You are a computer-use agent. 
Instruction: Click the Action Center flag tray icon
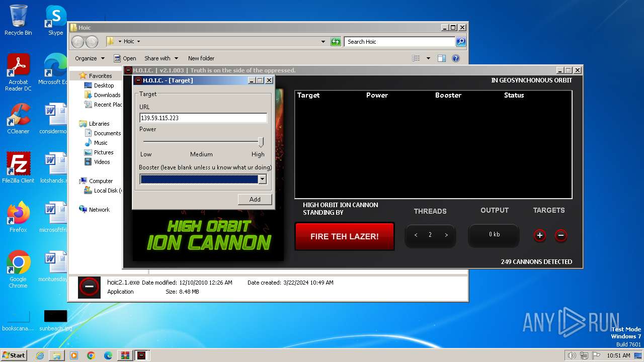596,355
